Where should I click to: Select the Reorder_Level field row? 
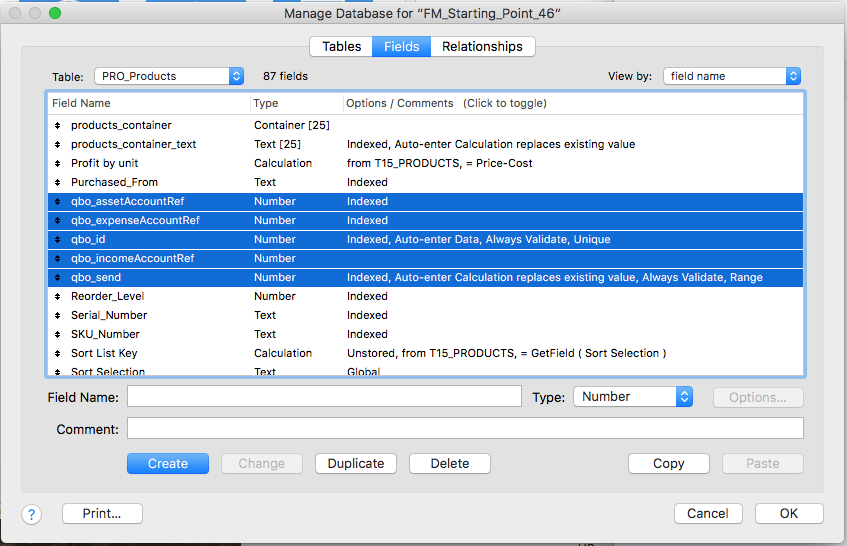[425, 296]
